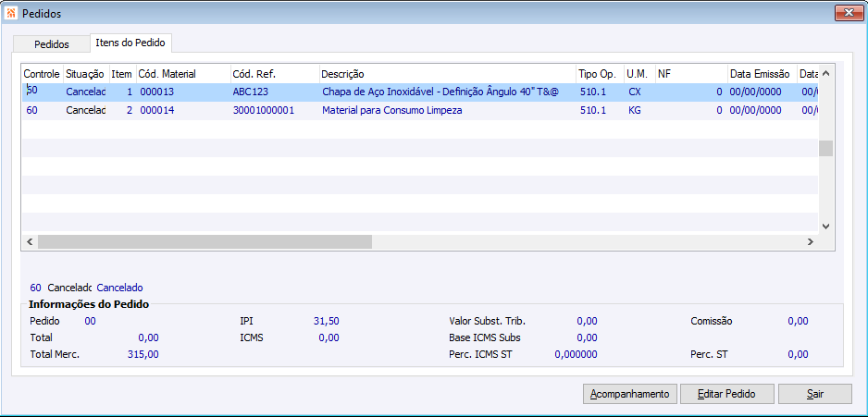Click the Cód. Material column header
Image resolution: width=868 pixels, height=417 pixels.
point(182,73)
